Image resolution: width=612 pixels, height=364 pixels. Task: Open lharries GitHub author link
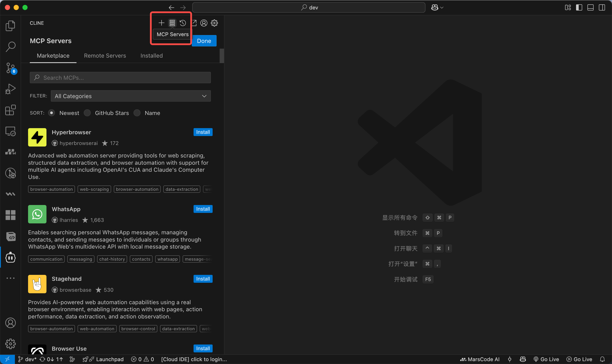click(65, 220)
